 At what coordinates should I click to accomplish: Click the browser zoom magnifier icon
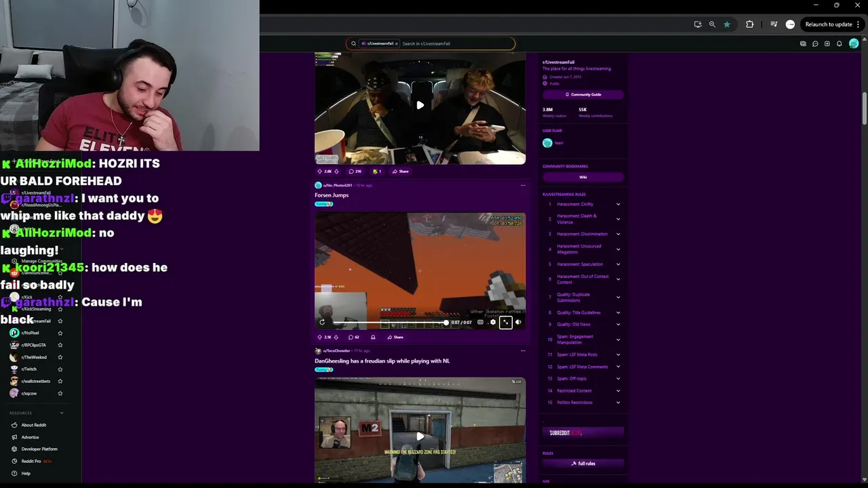click(x=712, y=24)
